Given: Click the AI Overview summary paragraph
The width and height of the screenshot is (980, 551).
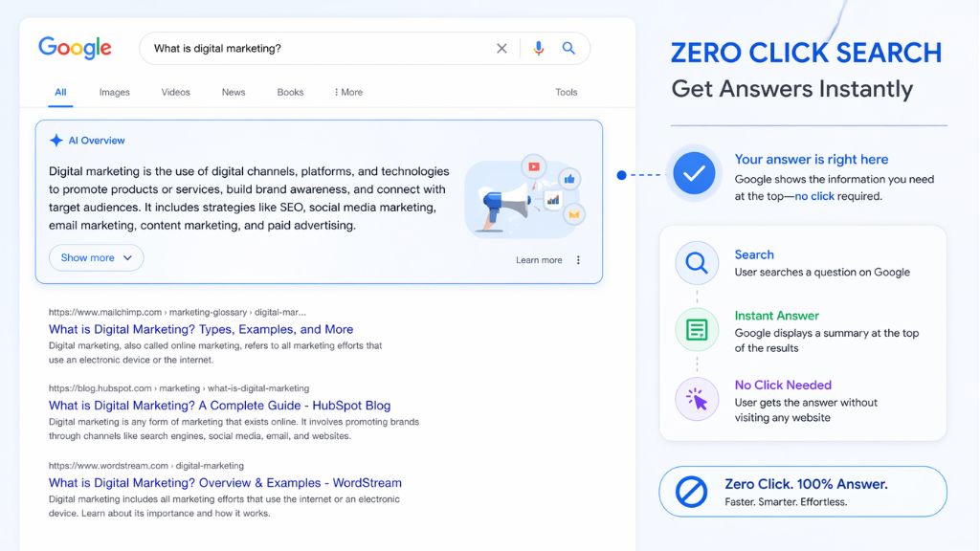Looking at the screenshot, I should (249, 198).
